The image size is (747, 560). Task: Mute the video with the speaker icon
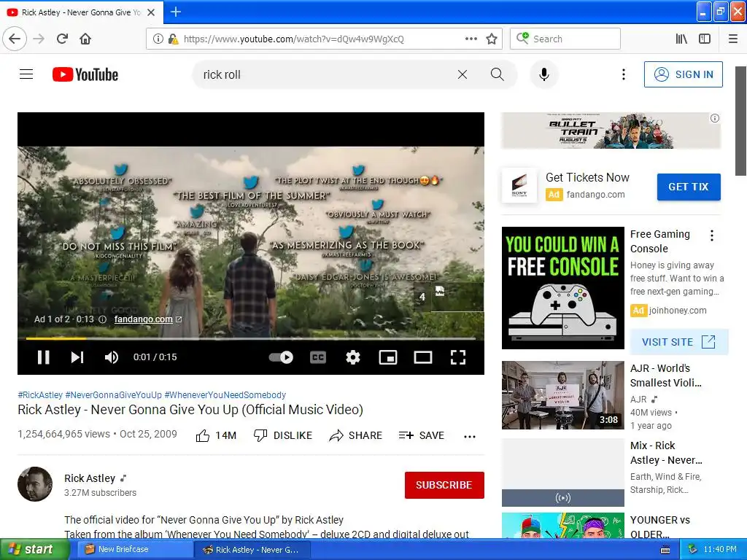(112, 357)
